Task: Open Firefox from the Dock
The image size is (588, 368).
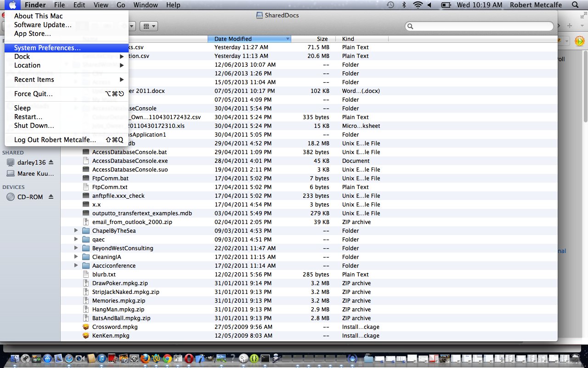Action: [x=145, y=358]
